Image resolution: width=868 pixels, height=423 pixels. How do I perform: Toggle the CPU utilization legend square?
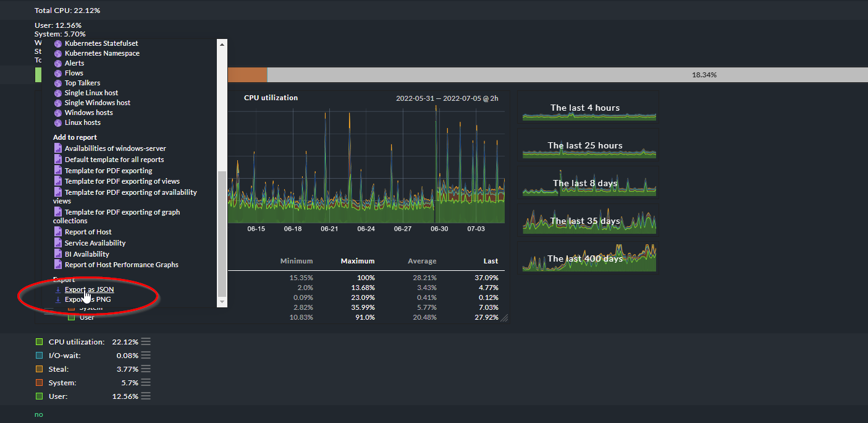(x=40, y=341)
